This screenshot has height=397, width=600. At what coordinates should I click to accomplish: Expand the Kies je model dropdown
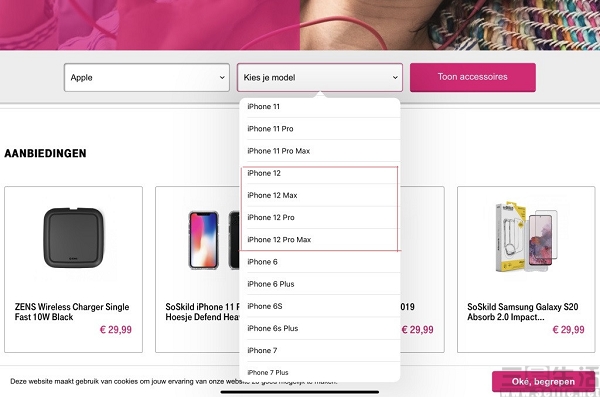pos(320,77)
